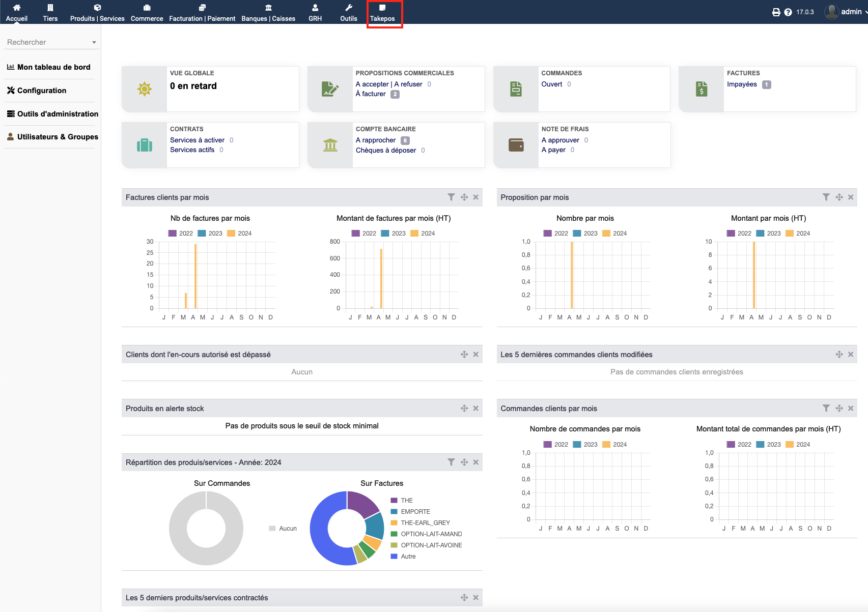Click the bank icon in Compte Bancaire card
This screenshot has width=868, height=612.
[330, 145]
